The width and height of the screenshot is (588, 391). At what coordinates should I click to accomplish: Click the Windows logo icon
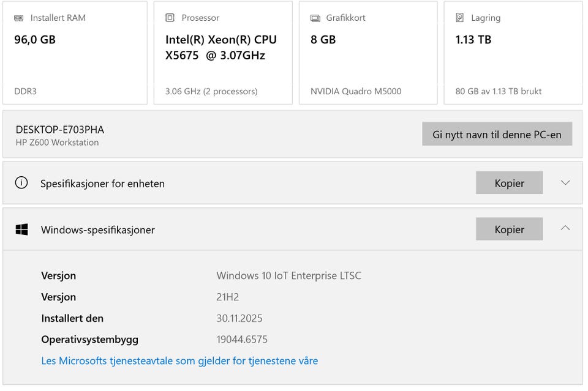(x=21, y=229)
